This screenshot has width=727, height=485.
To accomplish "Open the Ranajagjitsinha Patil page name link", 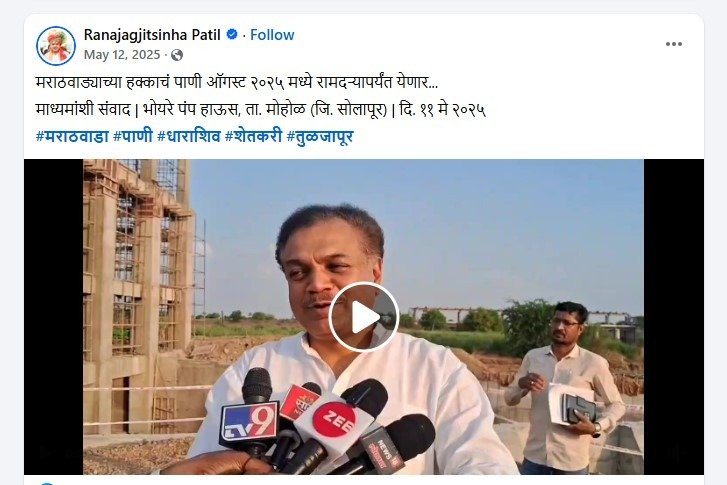I will point(152,35).
